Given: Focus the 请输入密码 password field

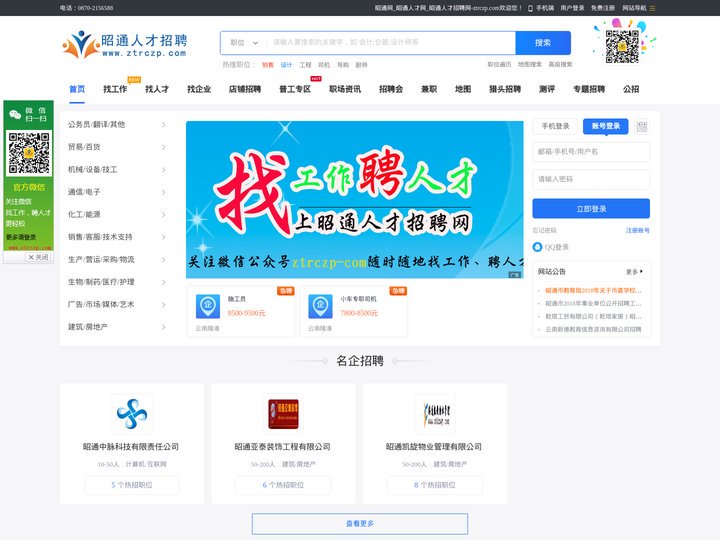Looking at the screenshot, I should (591, 180).
